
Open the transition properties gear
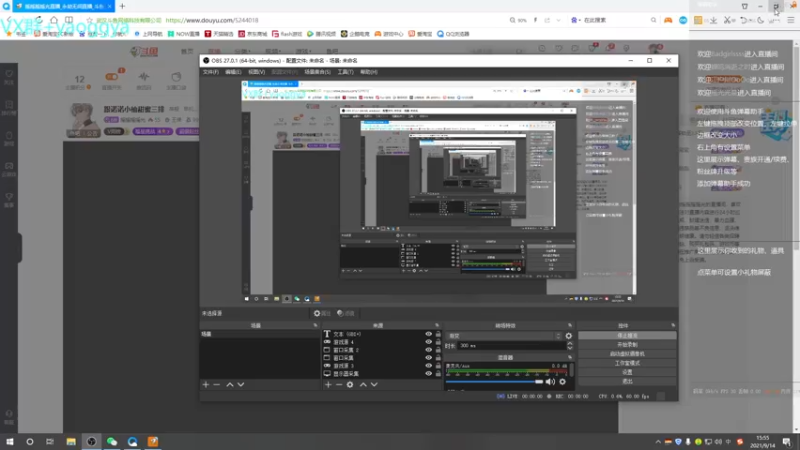[x=569, y=336]
